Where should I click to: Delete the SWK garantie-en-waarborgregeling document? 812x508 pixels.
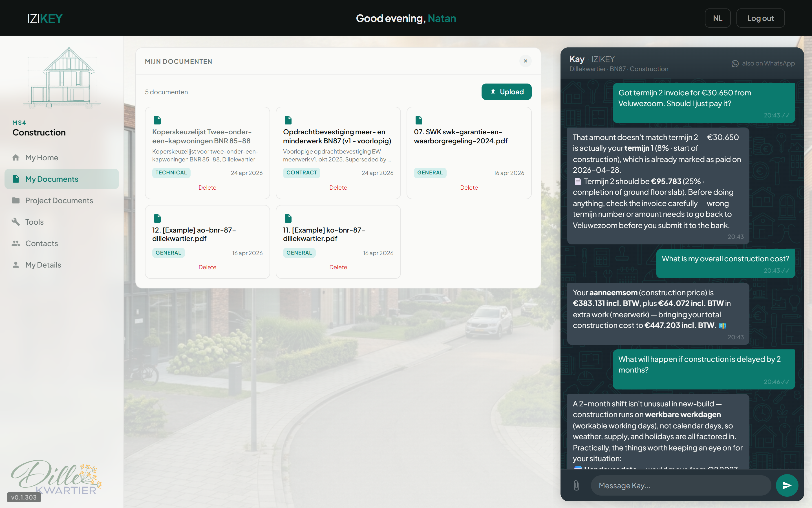click(x=469, y=187)
